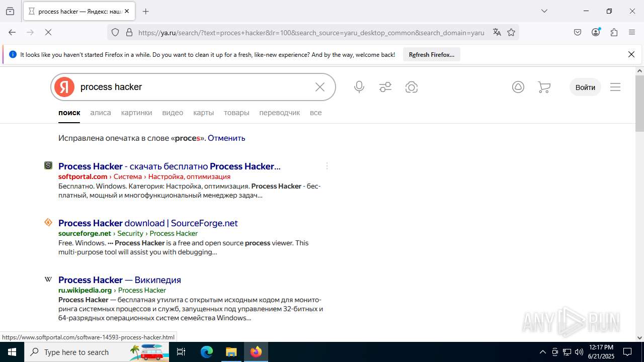Click taskbar Type here to search box
The width and height of the screenshot is (644, 362).
pyautogui.click(x=97, y=352)
